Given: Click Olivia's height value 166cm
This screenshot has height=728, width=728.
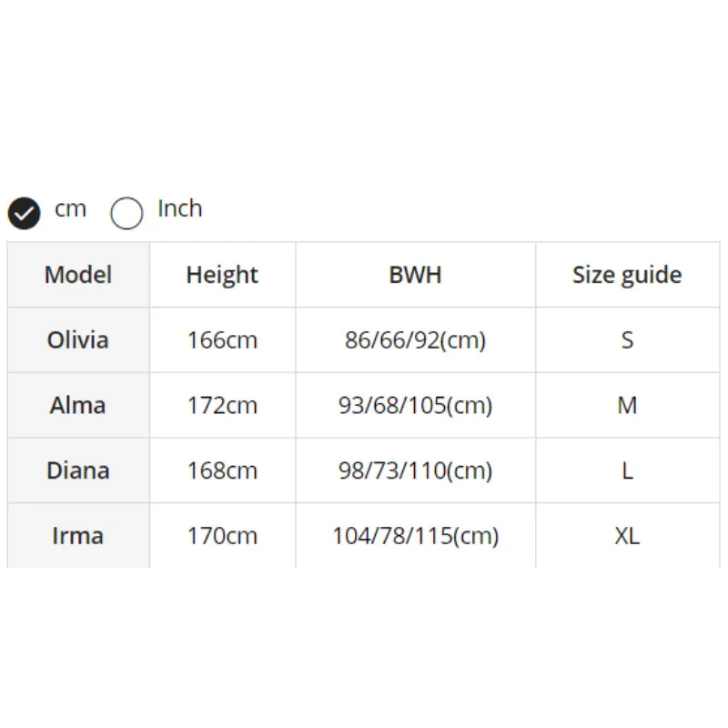Looking at the screenshot, I should [x=222, y=340].
